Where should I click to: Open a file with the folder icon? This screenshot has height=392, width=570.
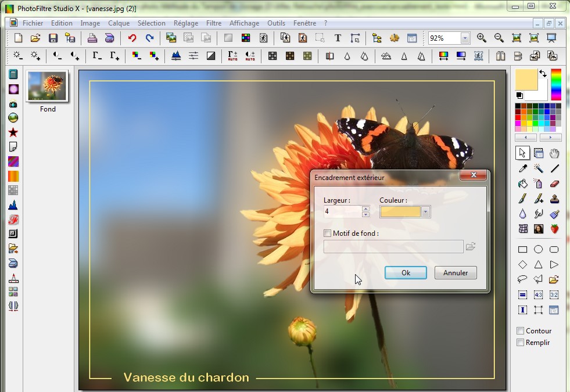click(x=35, y=38)
